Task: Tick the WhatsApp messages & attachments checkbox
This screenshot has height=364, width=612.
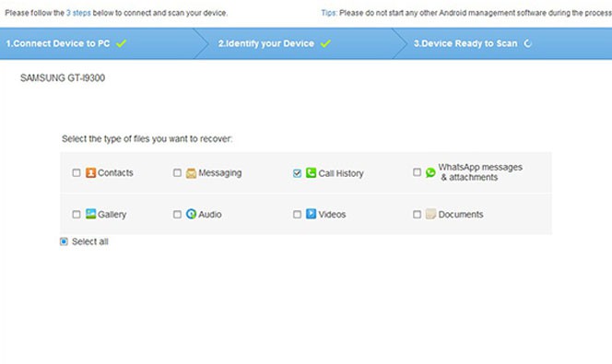Action: point(417,172)
